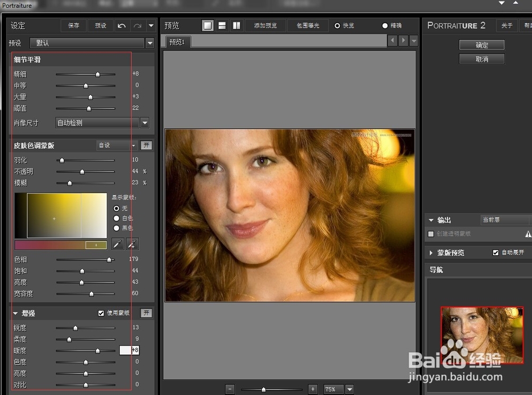Click the 色相 hue slider handle
This screenshot has width=532, height=395.
coord(109,260)
